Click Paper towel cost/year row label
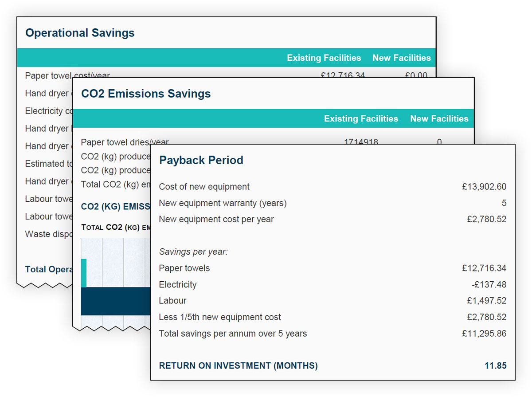This screenshot has height=397, width=532. point(67,75)
